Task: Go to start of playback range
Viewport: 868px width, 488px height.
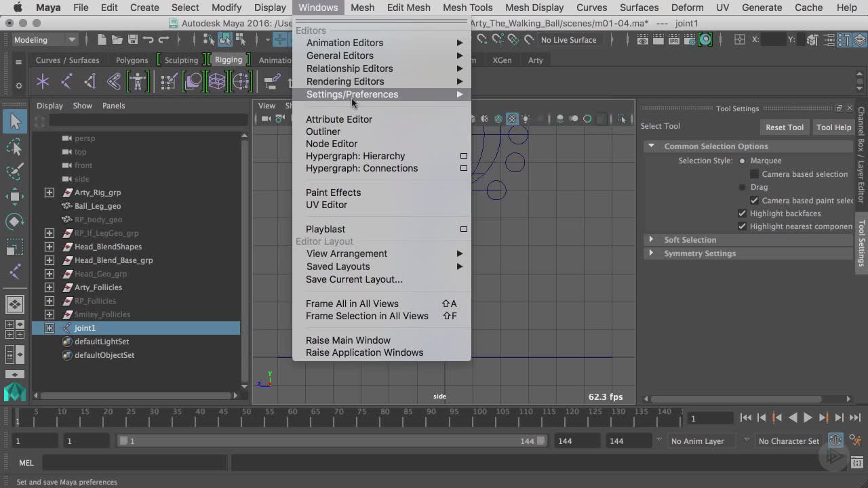Action: point(745,418)
